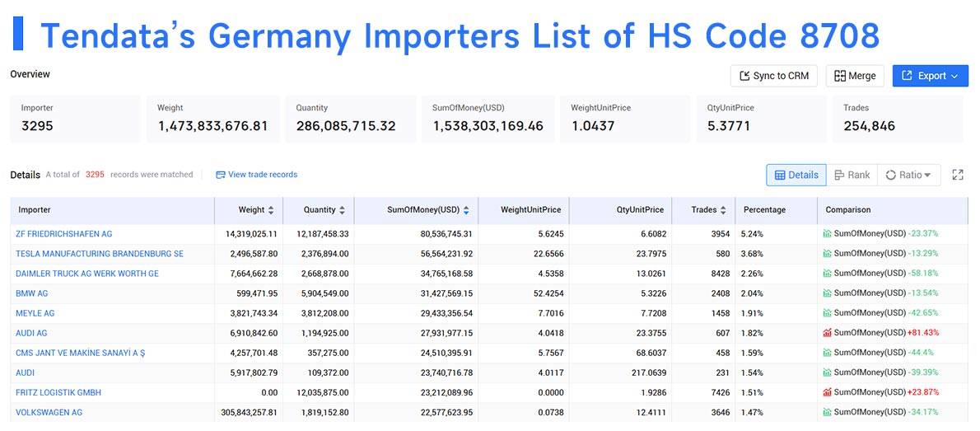This screenshot has width=980, height=431.
Task: Click red comparison icon for FRITZ LOGISTIK row
Action: (828, 393)
